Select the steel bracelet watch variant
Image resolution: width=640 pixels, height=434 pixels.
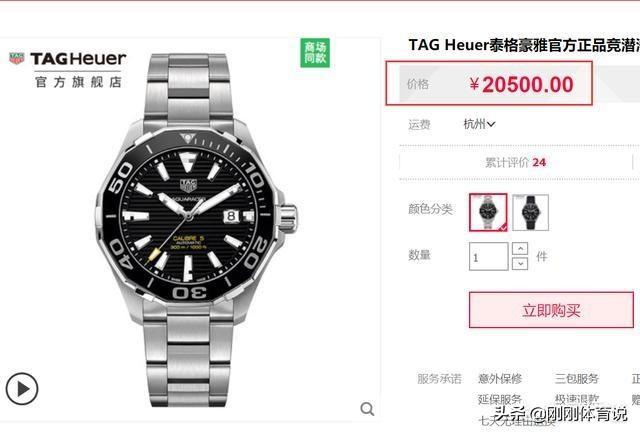tap(488, 212)
